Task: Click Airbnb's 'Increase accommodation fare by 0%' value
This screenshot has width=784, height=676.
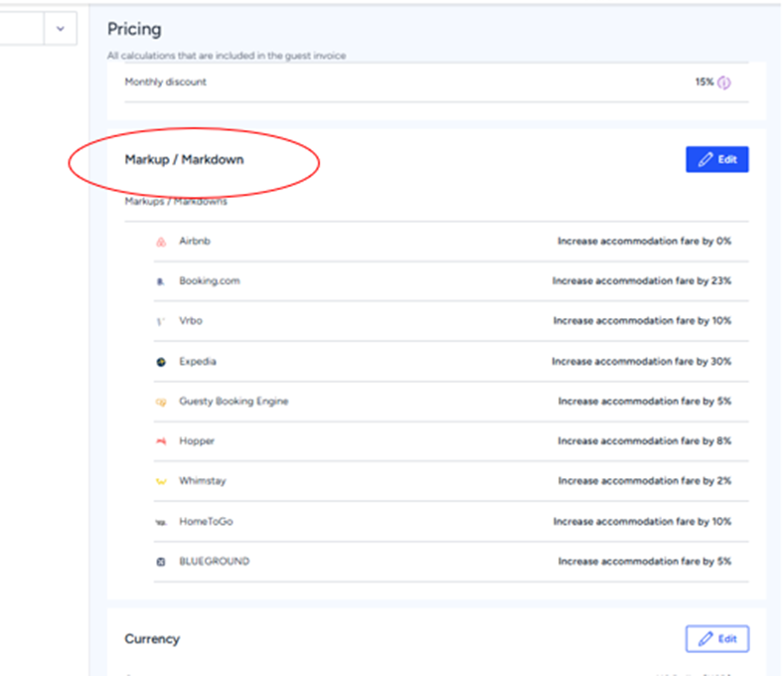Action: tap(645, 242)
